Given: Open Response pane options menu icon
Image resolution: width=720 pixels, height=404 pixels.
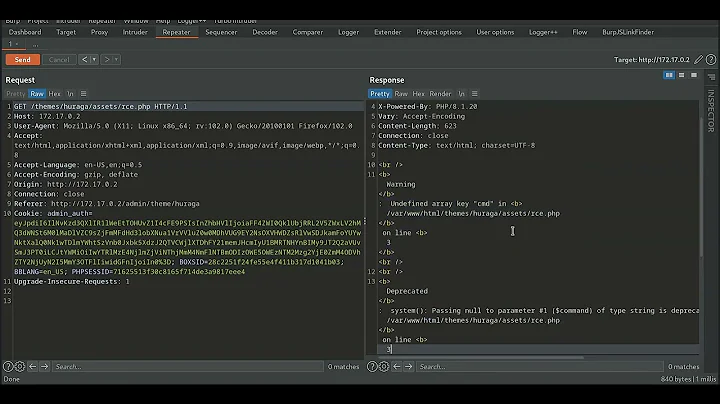Looking at the screenshot, I should coord(475,94).
